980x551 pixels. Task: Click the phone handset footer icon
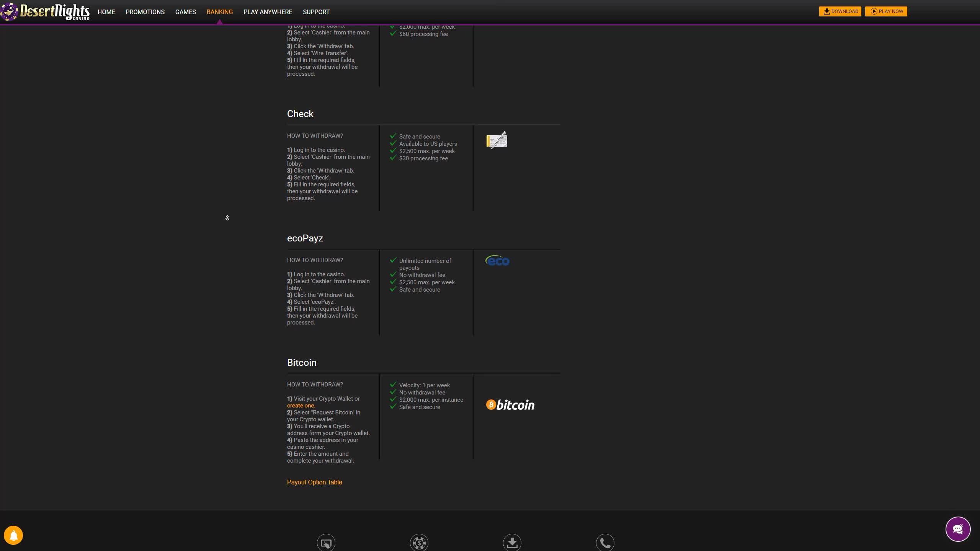(605, 543)
